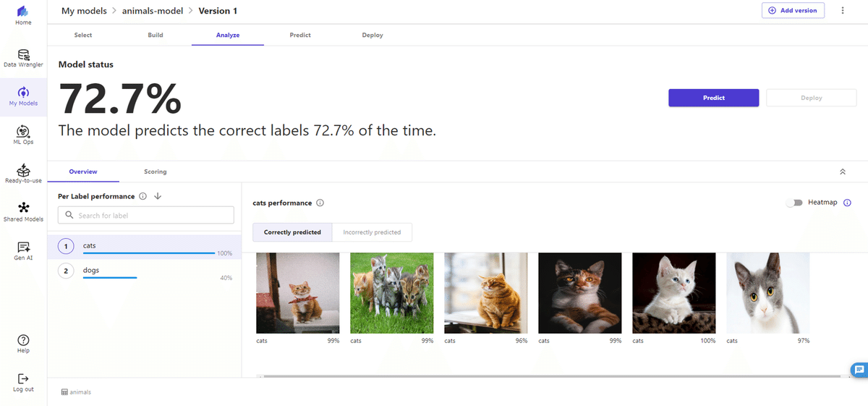
Task: Click the Add version button
Action: (793, 11)
